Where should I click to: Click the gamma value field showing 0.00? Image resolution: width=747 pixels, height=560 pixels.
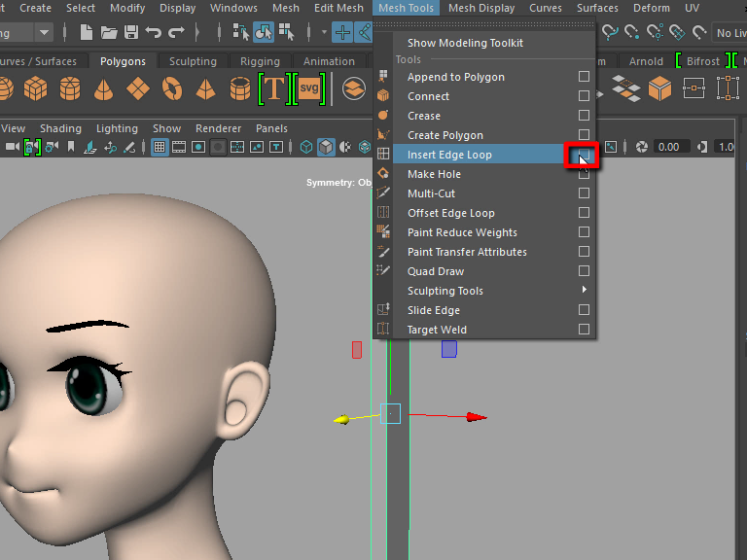tap(667, 147)
